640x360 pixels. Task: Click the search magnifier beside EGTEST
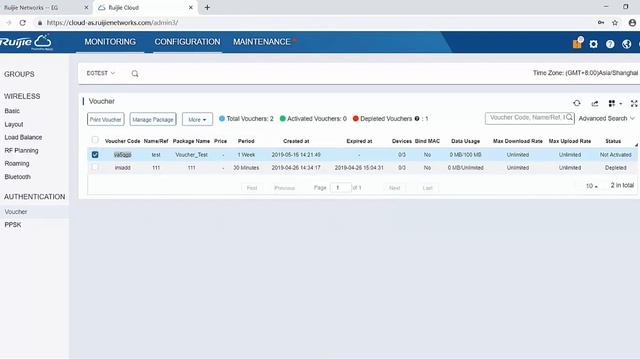coord(135,73)
